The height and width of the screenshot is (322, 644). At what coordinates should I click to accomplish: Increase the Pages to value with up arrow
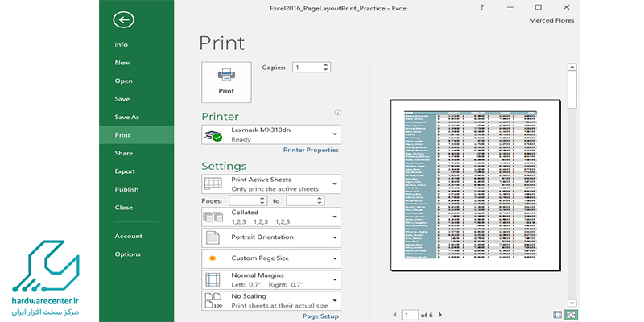pos(320,198)
